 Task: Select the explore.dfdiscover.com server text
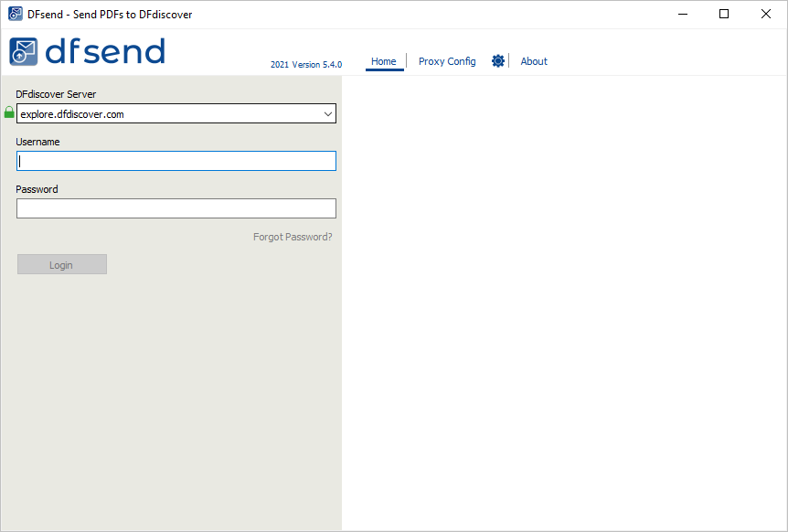click(72, 114)
